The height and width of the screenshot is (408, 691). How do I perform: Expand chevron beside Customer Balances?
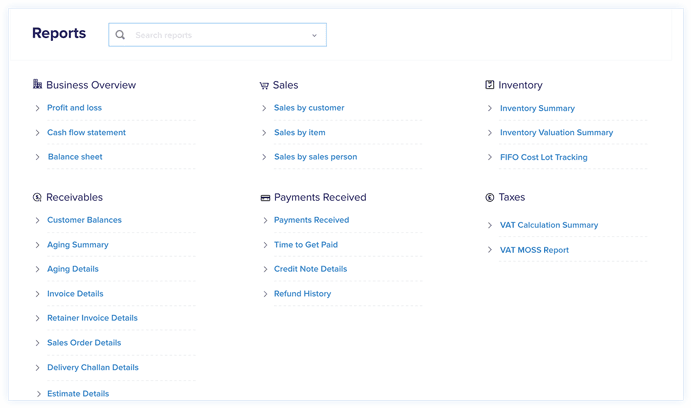[x=37, y=220]
